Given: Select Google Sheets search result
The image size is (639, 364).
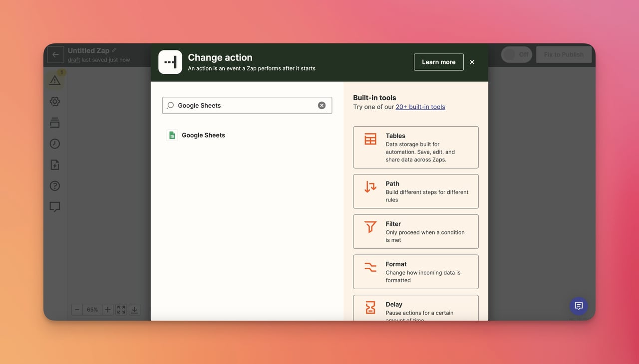Looking at the screenshot, I should [x=247, y=135].
